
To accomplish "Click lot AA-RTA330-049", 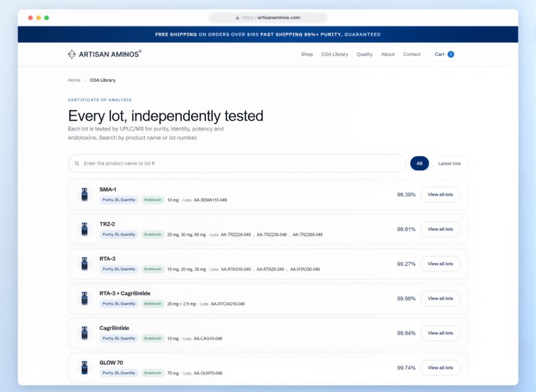I will tap(305, 269).
